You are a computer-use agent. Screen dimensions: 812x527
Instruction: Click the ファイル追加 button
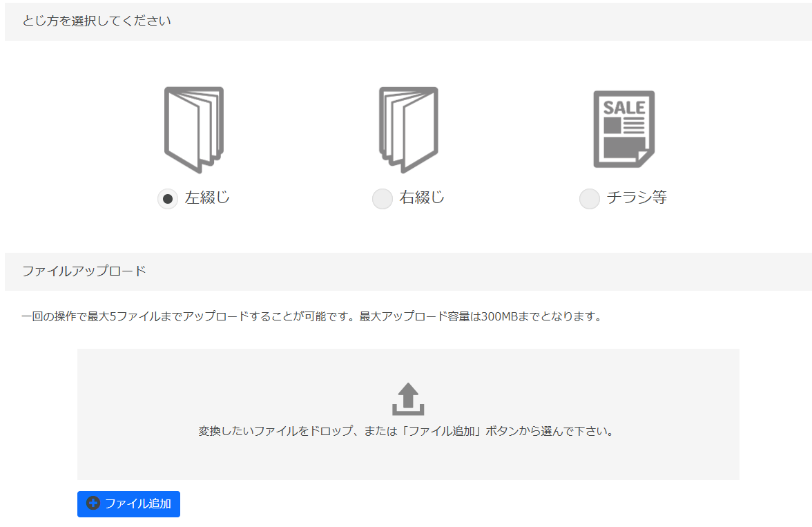pyautogui.click(x=128, y=504)
